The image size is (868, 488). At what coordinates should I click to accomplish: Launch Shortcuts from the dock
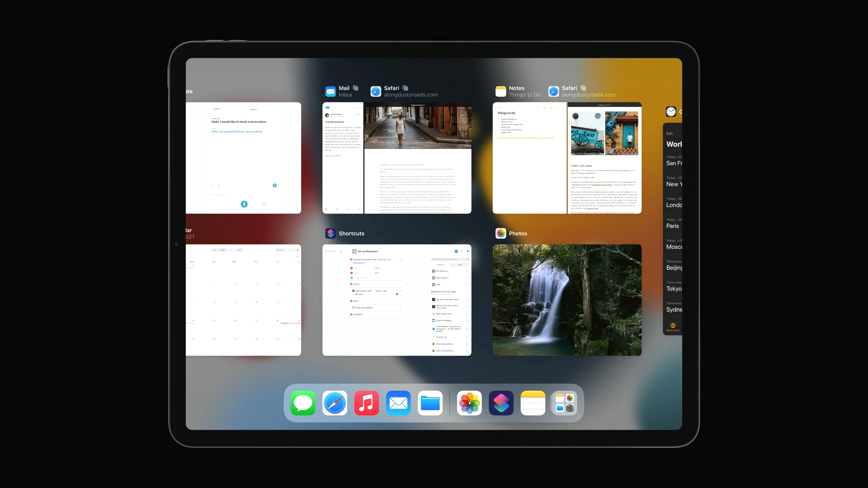point(501,403)
